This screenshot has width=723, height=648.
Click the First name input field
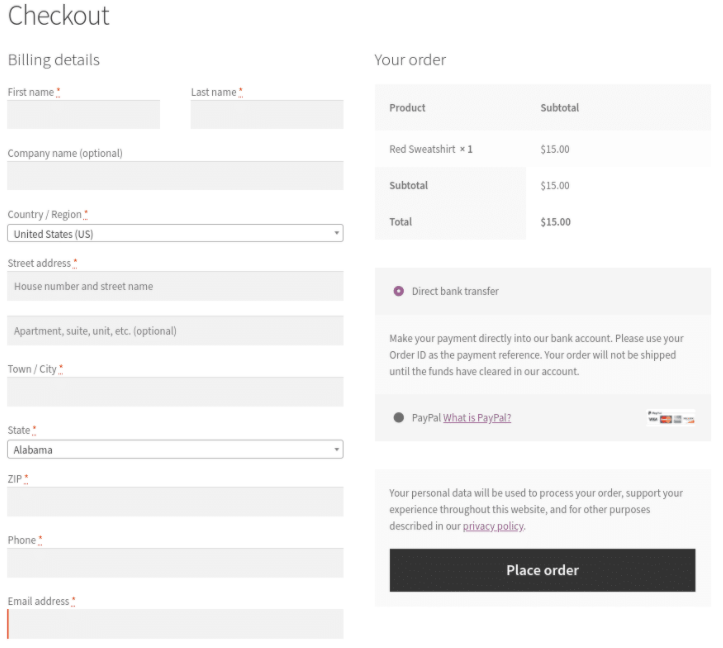pyautogui.click(x=83, y=114)
